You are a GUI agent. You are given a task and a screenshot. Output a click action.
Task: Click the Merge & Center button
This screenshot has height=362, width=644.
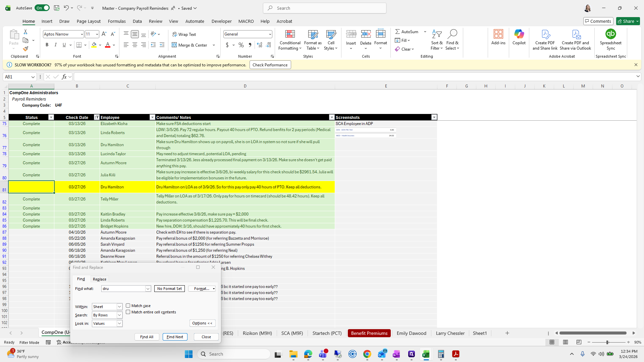pos(190,45)
